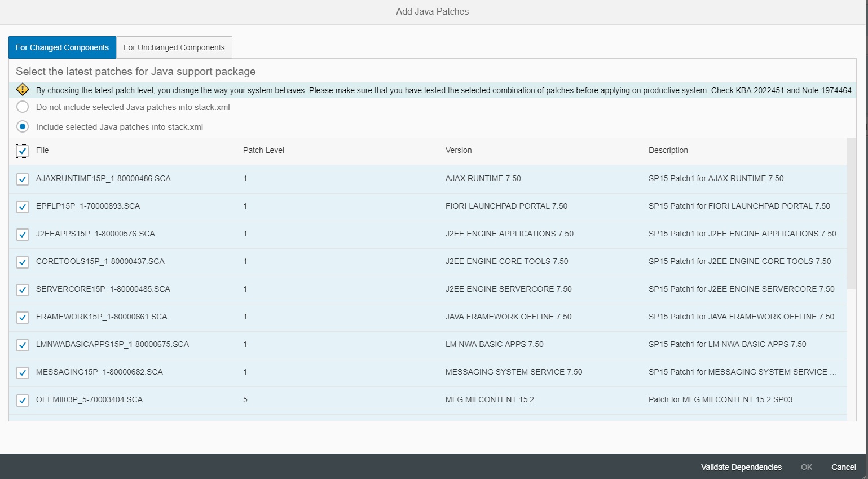Click description SP15 Patch1 for J2EE ENGINE CORE TOOLS
The width and height of the screenshot is (868, 479).
(740, 261)
